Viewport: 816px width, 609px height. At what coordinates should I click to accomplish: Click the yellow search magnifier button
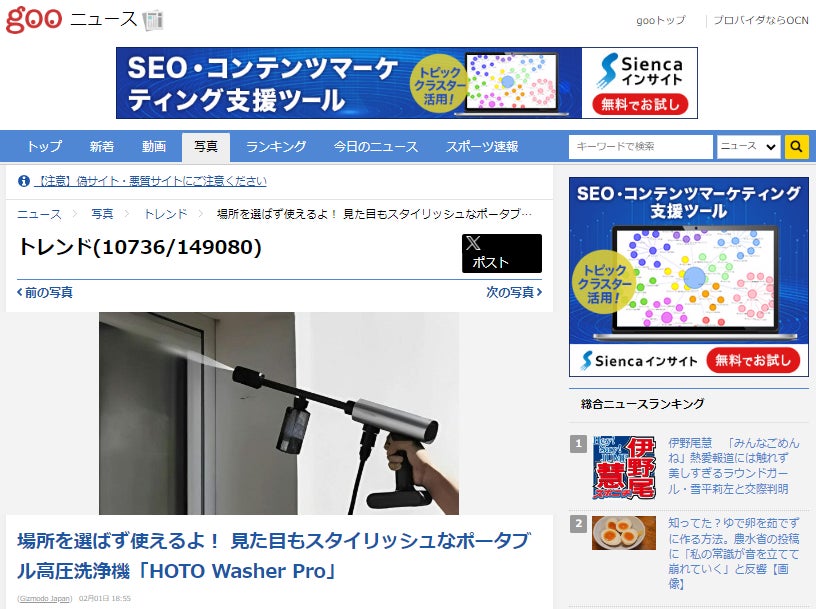(796, 147)
